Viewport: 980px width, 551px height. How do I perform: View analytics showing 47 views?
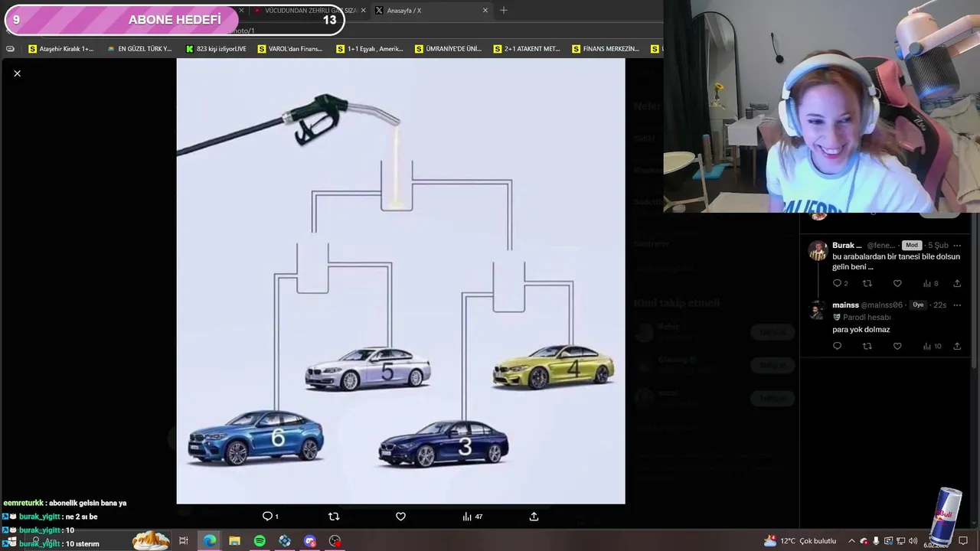472,517
